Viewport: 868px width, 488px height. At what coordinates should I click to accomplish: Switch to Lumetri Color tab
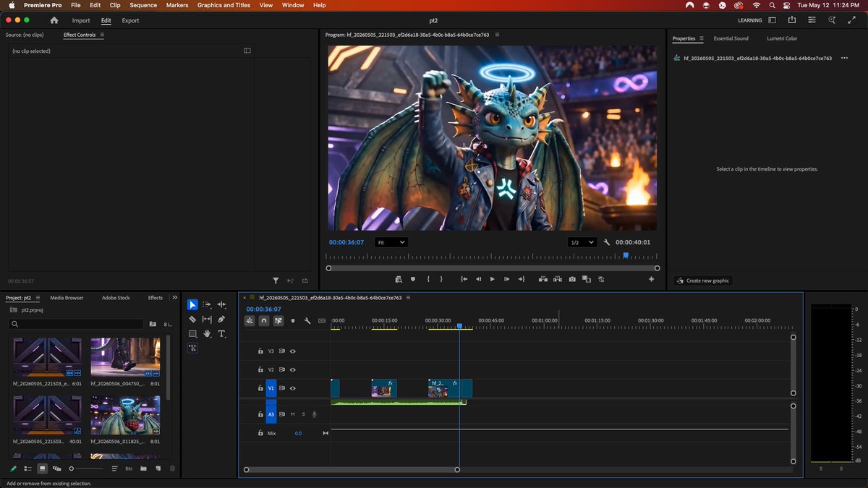782,38
